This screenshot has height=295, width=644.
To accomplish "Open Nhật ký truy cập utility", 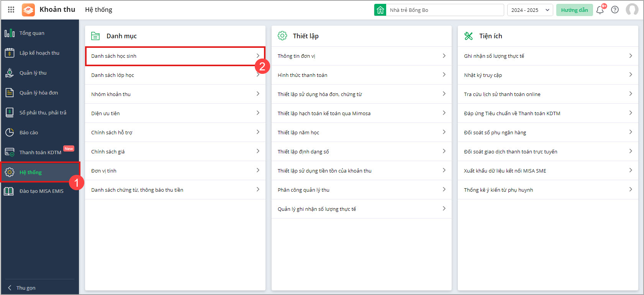I will click(x=483, y=75).
